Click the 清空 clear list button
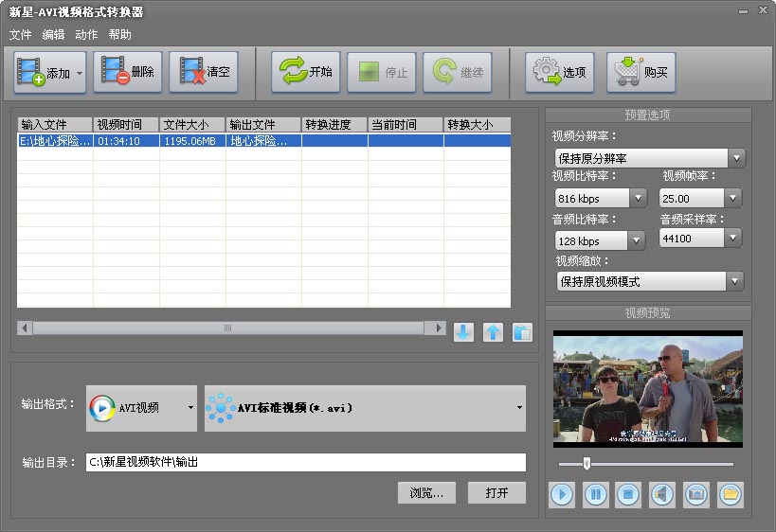The width and height of the screenshot is (776, 532). pyautogui.click(x=204, y=72)
